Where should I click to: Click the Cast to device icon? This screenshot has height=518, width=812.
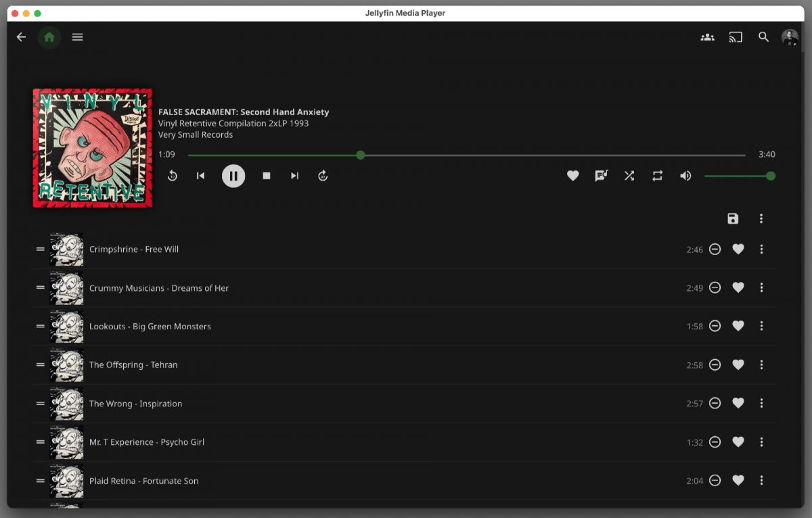click(x=736, y=37)
